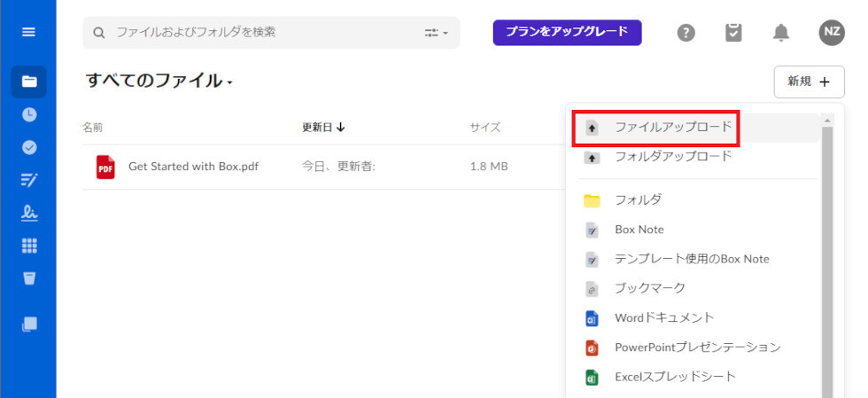Expand the すべてのファイル title dropdown

coord(229,83)
